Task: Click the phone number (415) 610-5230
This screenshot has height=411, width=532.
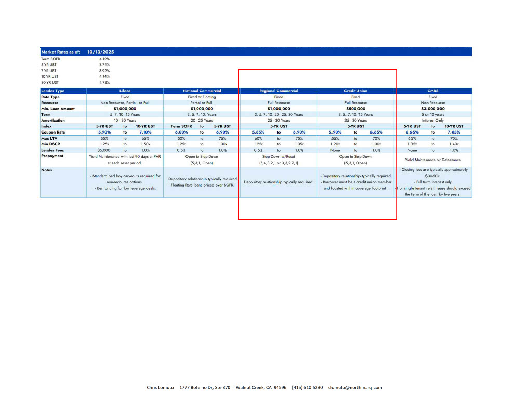Action: (307, 387)
